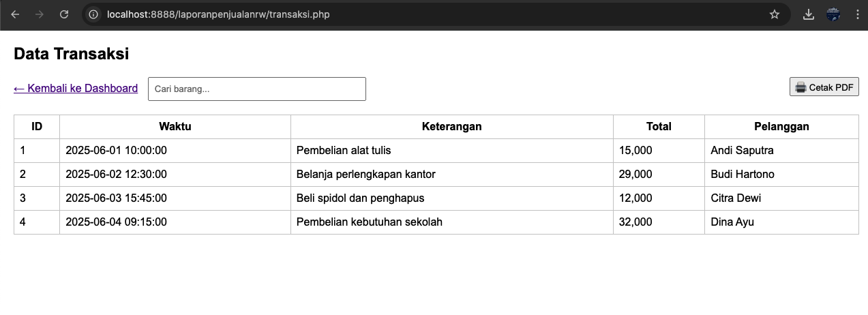
Task: Open the site information icon in address bar
Action: coord(94,14)
